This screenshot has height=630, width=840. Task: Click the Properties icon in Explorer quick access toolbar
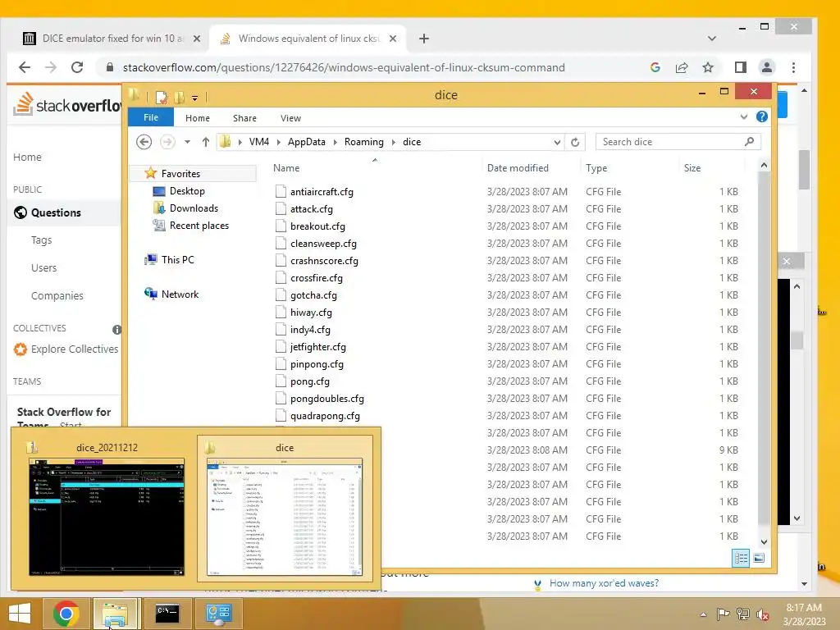click(162, 97)
